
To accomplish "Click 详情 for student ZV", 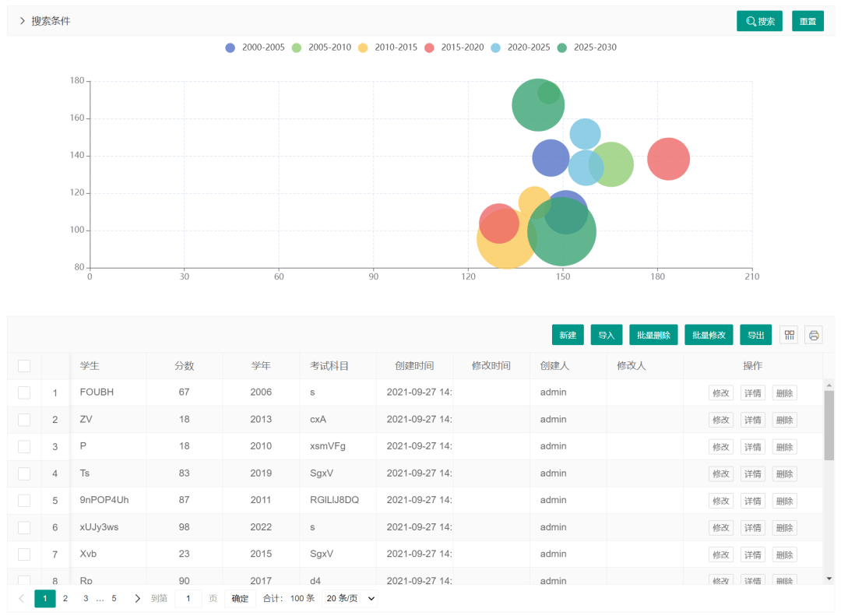I will [x=752, y=420].
